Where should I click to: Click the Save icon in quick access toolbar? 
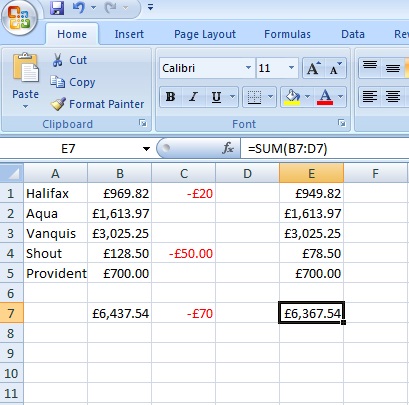pos(57,8)
